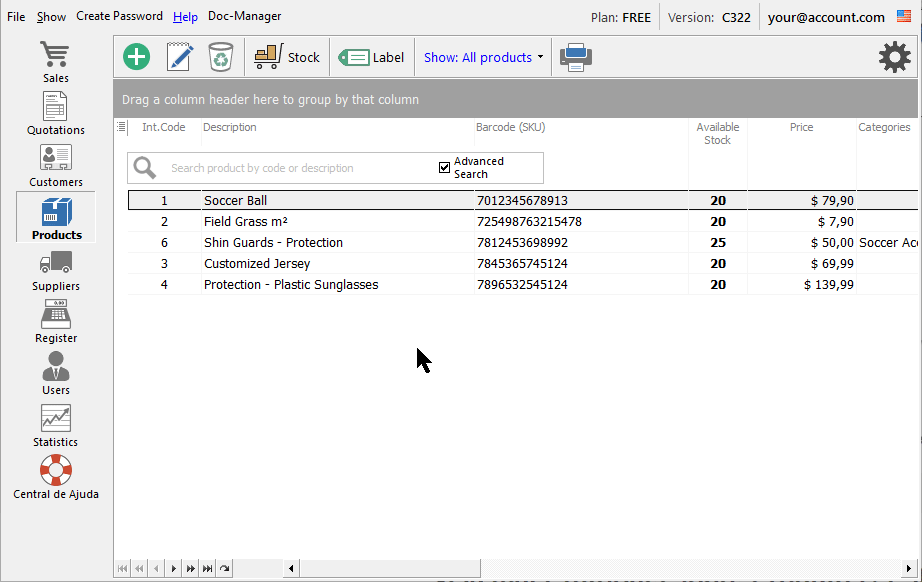
Task: Expand the Show: All products dropdown
Action: click(x=483, y=57)
